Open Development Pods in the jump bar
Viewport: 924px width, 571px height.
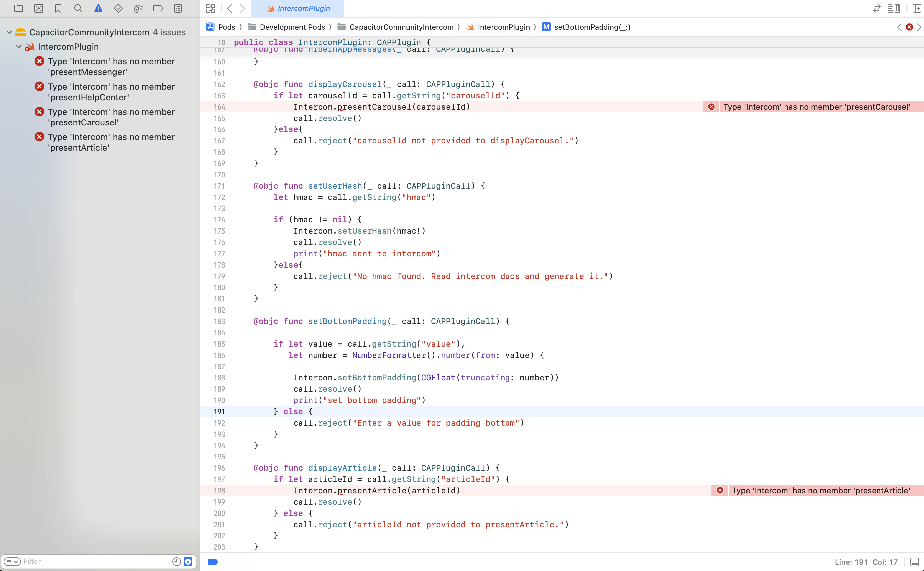(x=293, y=27)
